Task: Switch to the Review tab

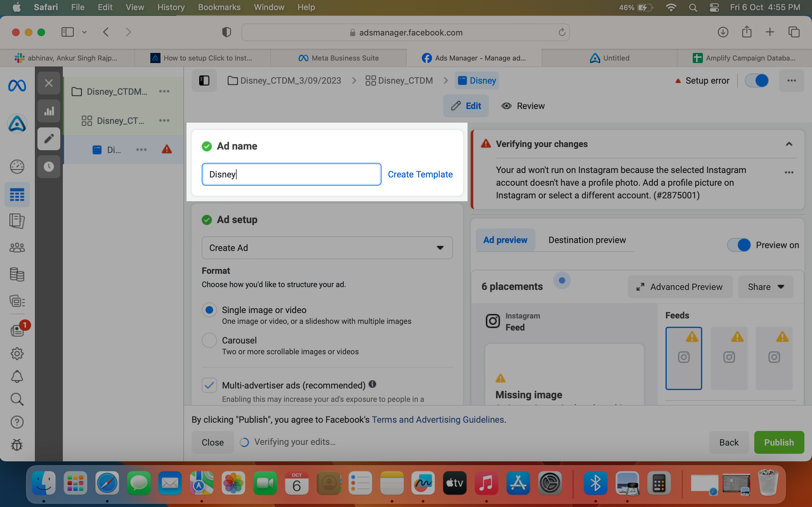Action: (x=523, y=106)
